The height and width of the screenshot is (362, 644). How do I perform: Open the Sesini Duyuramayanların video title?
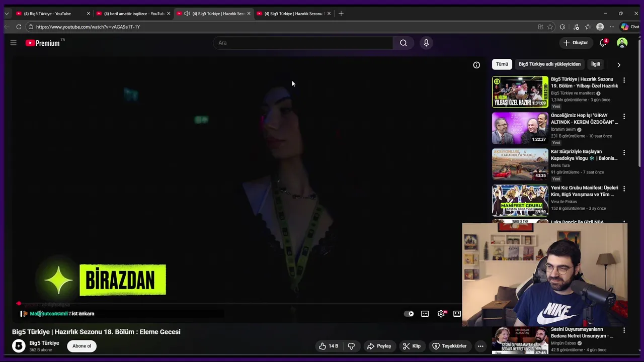pos(582,332)
